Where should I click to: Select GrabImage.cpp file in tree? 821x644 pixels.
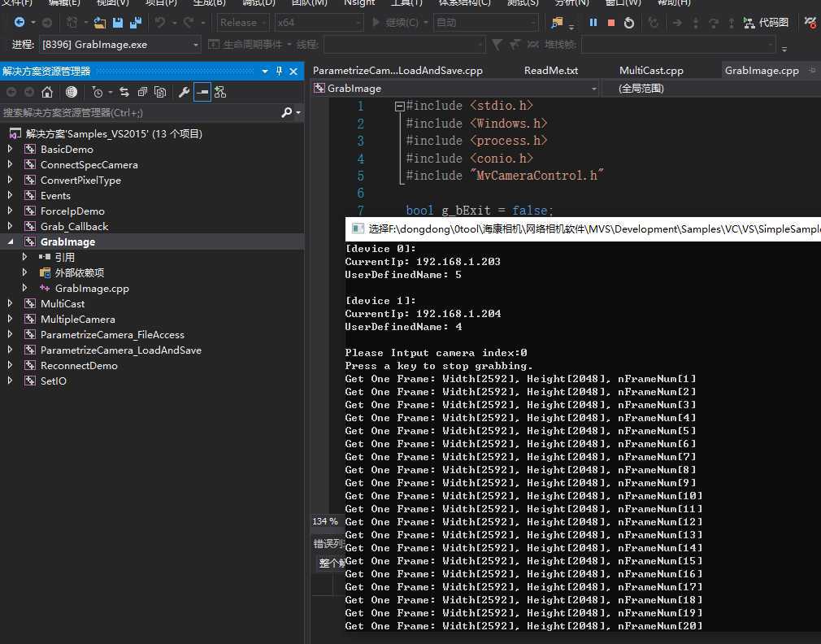click(92, 289)
